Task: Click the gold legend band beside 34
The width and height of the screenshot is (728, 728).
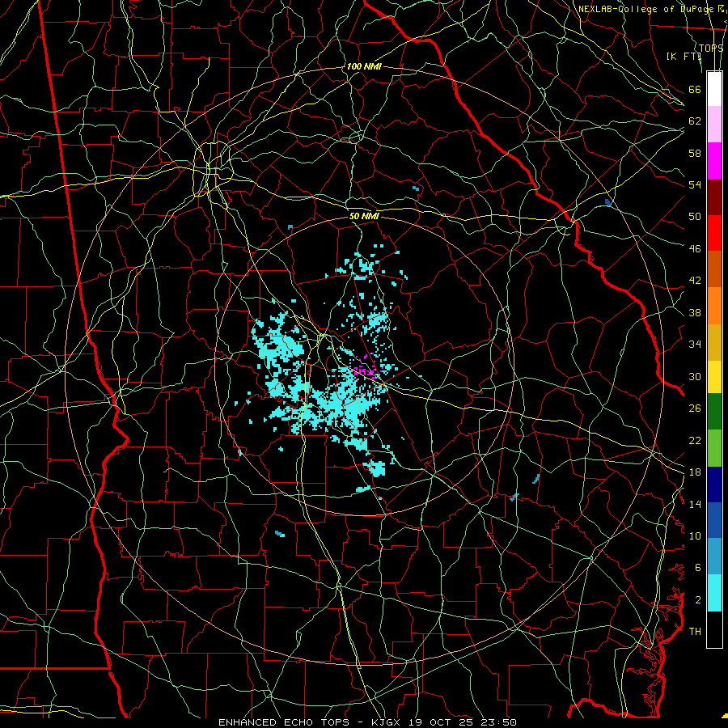Action: [714, 342]
